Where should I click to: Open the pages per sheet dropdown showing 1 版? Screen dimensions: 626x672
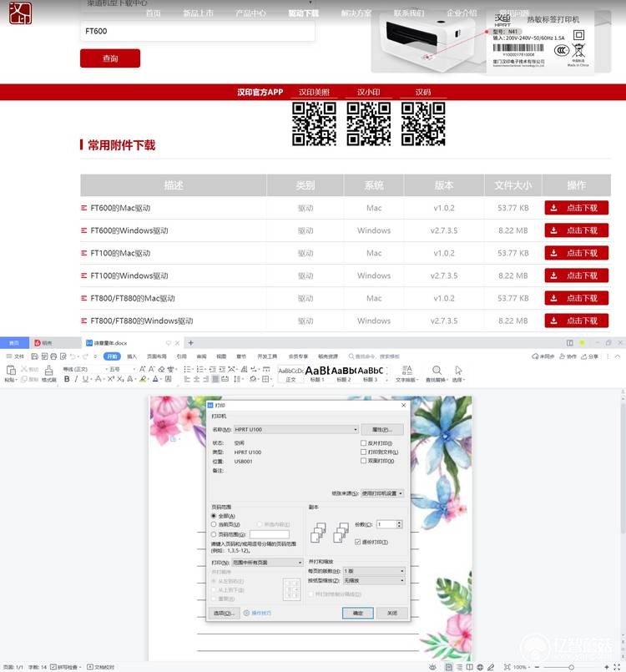pos(374,571)
